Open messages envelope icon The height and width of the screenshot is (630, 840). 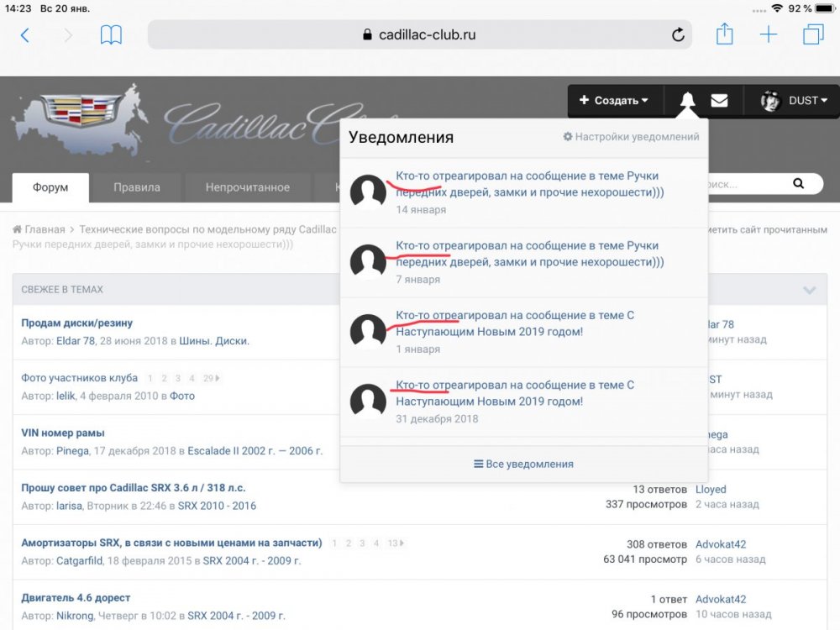[x=719, y=101]
